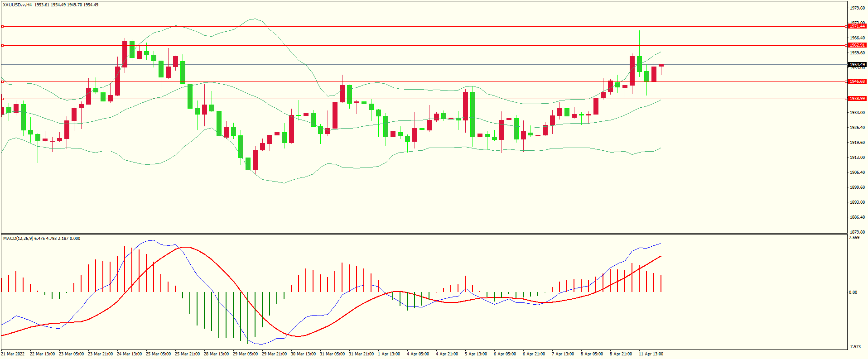Click the 5 Apr 13:00 time label
Screen dimensions: 868x359
(x=476, y=354)
